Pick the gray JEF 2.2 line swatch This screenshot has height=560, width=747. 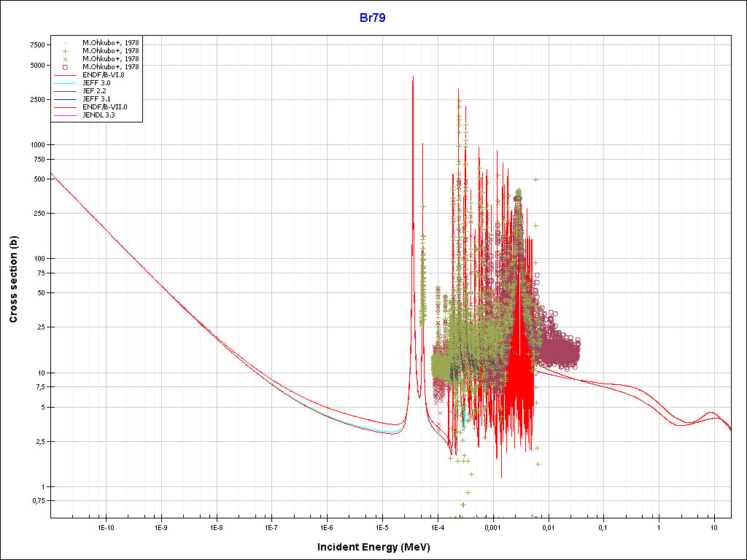click(66, 91)
